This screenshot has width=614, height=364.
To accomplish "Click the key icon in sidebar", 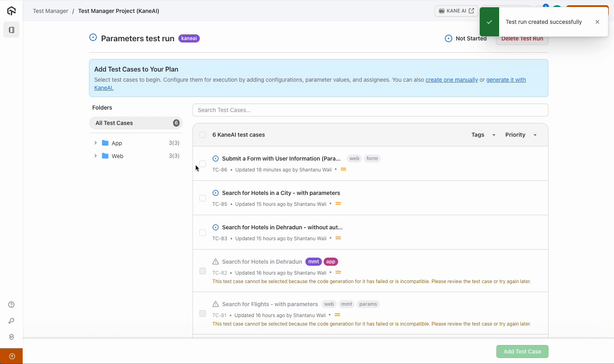I will click(x=11, y=321).
